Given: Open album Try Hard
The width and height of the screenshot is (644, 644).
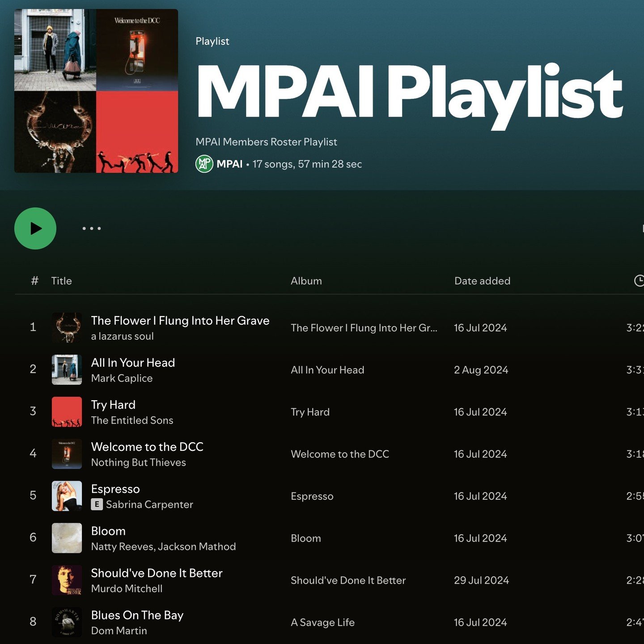Looking at the screenshot, I should pos(310,412).
